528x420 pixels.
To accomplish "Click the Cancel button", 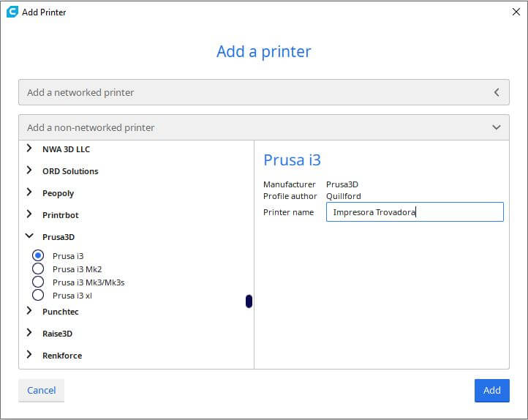I will (42, 391).
